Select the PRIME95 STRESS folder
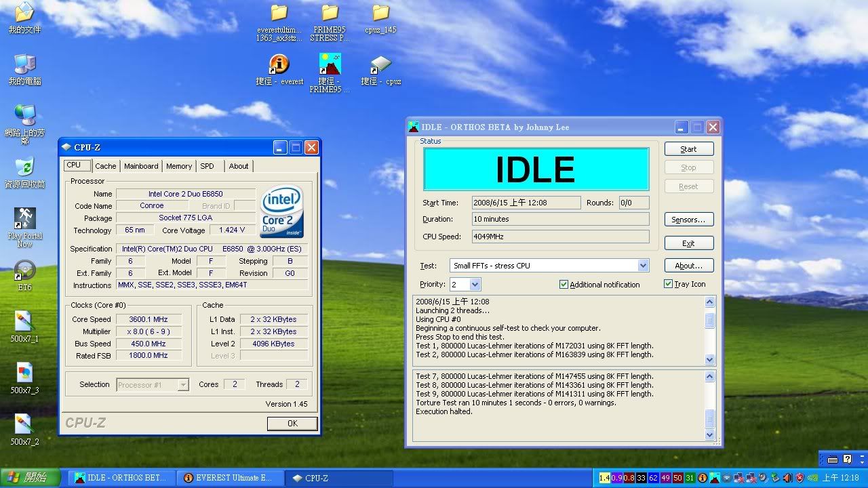Screen dimensions: 868x488 pyautogui.click(x=330, y=22)
